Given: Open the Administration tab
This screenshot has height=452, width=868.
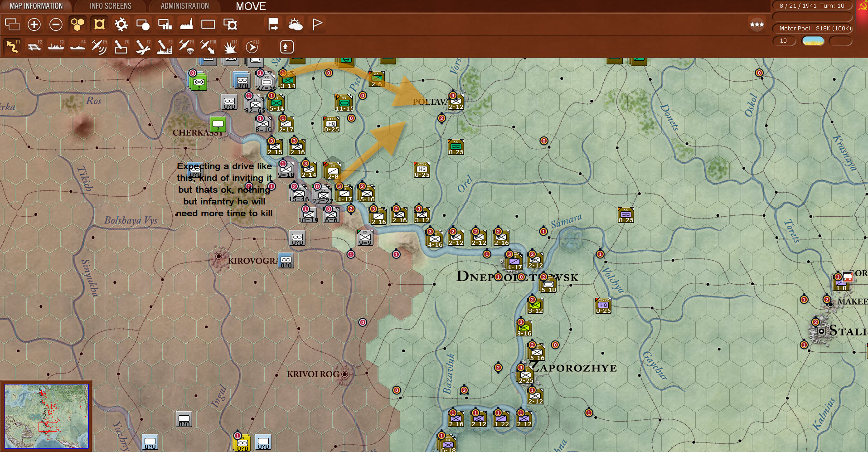Looking at the screenshot, I should (184, 6).
